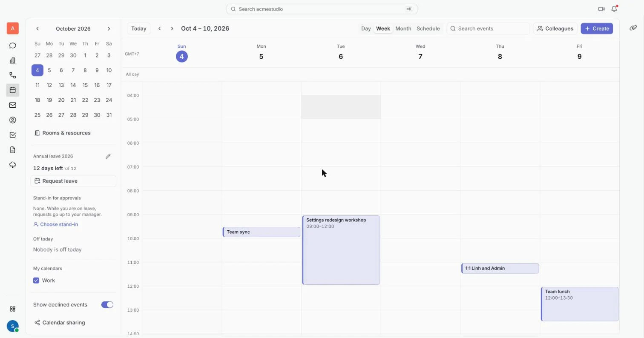
Task: Open the chat icon in the sidebar
Action: tap(13, 46)
